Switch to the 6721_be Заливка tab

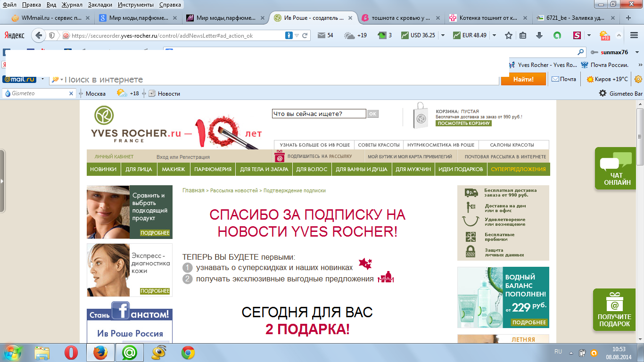click(576, 18)
